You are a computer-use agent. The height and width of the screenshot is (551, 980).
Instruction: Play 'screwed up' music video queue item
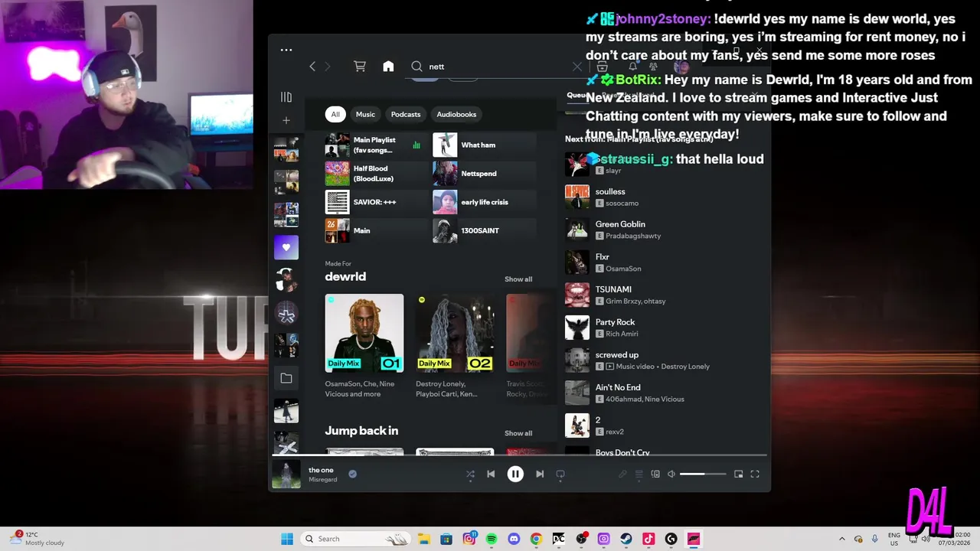(662, 360)
